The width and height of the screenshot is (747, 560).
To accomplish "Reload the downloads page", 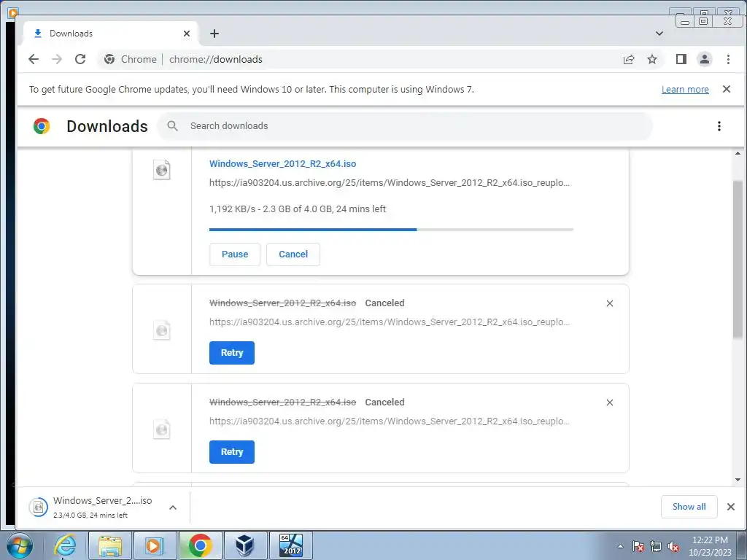I will pyautogui.click(x=80, y=59).
